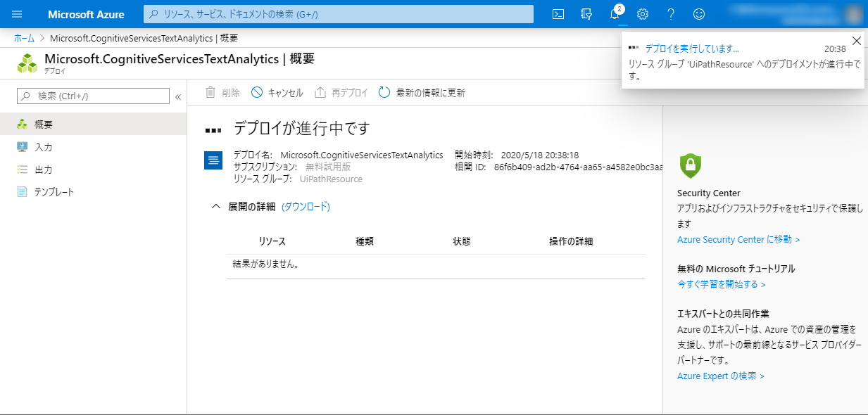Open the notifications bell

tap(615, 14)
